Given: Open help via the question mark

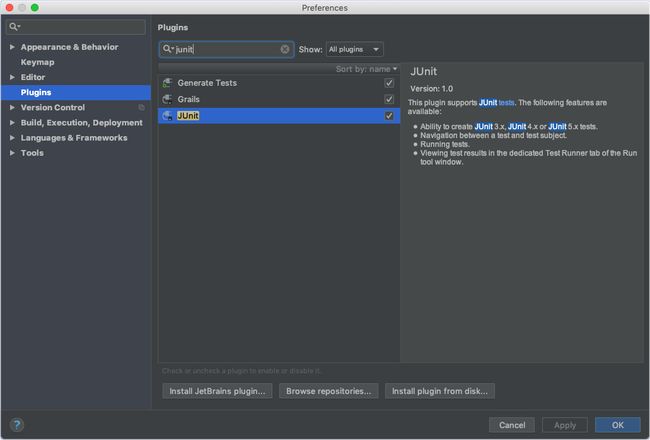Looking at the screenshot, I should [17, 425].
